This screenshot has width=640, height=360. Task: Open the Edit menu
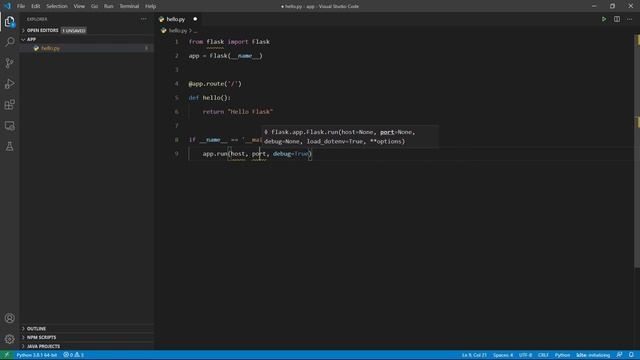click(x=36, y=6)
